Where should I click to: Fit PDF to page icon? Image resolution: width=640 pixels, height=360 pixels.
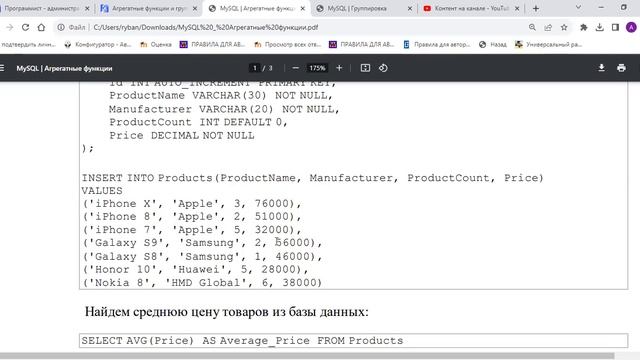tap(365, 68)
